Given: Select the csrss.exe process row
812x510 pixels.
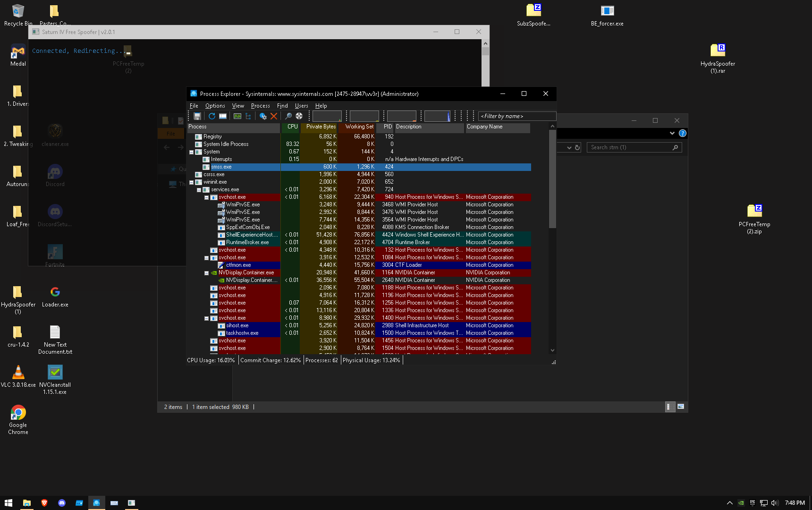Looking at the screenshot, I should pos(359,175).
